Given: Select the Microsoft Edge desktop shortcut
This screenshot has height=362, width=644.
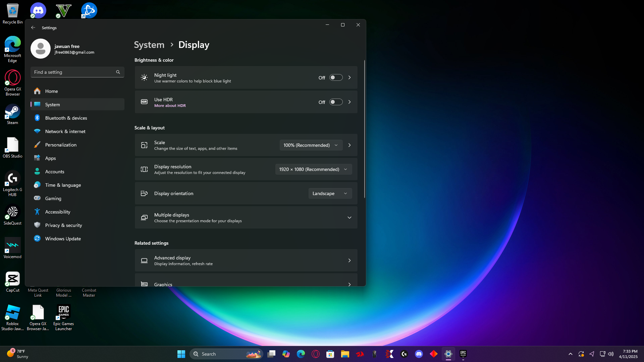Looking at the screenshot, I should click(12, 49).
